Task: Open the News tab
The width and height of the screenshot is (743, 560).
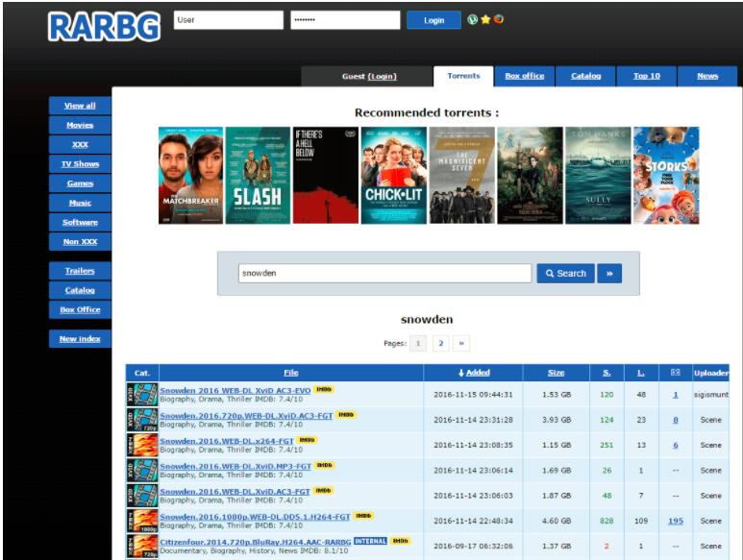Action: [x=707, y=76]
